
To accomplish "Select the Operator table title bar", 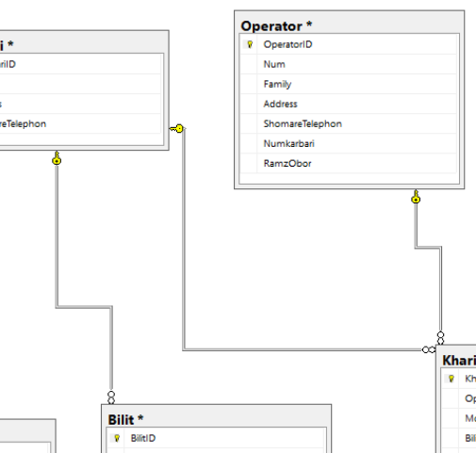I will click(349, 25).
